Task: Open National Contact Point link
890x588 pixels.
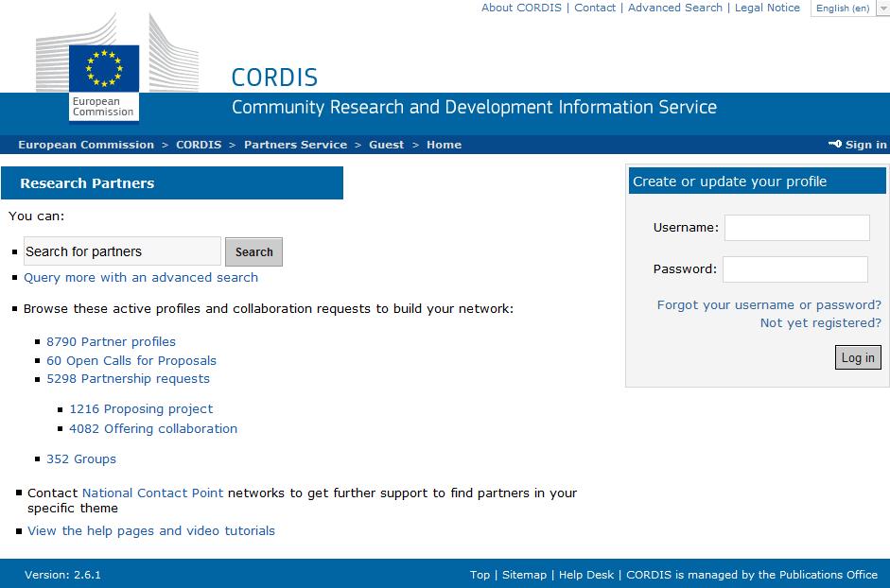Action: (152, 493)
